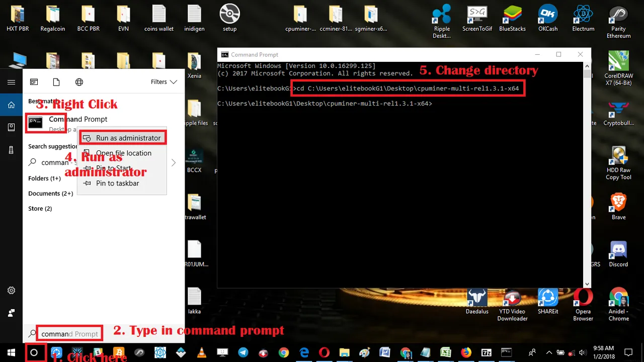The height and width of the screenshot is (362, 644).
Task: Select the Web globe filter icon
Action: 79,82
